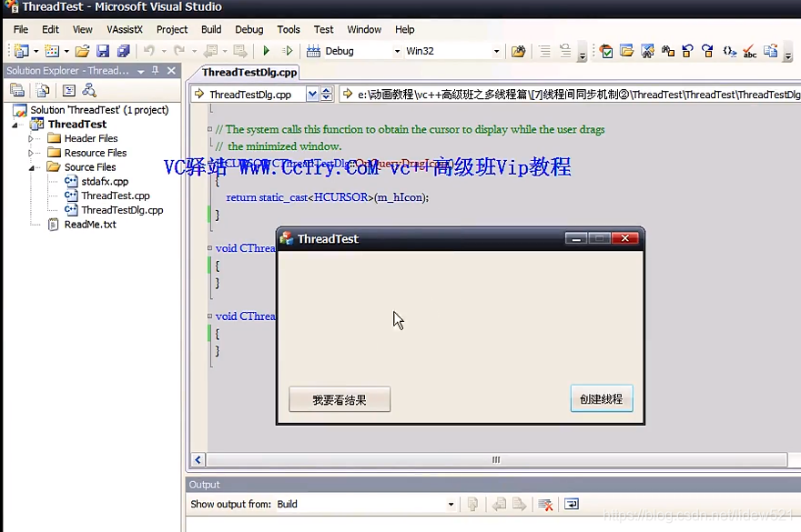Screen dimensions: 801x532
Task: Click the 创建线程 button in ThreadTest dialog
Action: click(x=602, y=398)
